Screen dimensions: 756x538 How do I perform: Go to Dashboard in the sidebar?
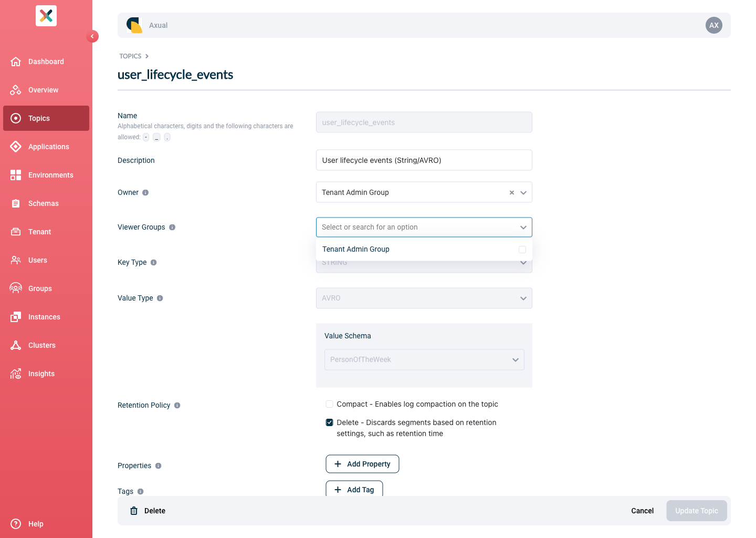[46, 61]
